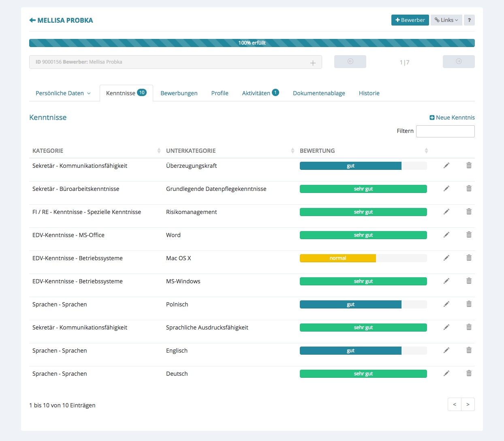Edit the Überzeugungskraft skill entry
This screenshot has width=504, height=441.
point(446,165)
